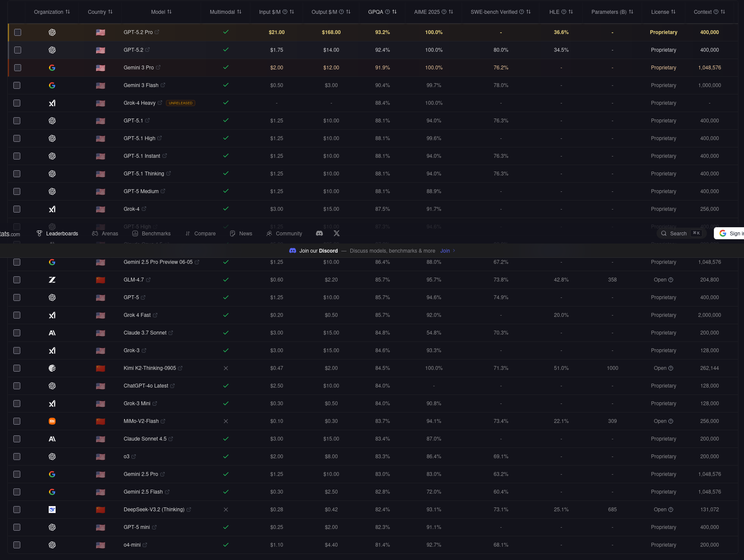Open the Discord icon in the navigation bar
This screenshot has height=560, width=744.
[x=319, y=233]
